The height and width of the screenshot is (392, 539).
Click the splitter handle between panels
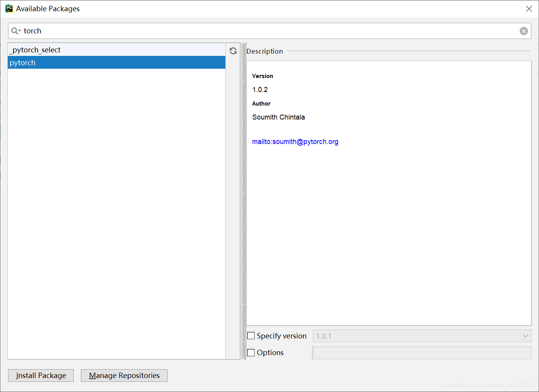coord(244,201)
